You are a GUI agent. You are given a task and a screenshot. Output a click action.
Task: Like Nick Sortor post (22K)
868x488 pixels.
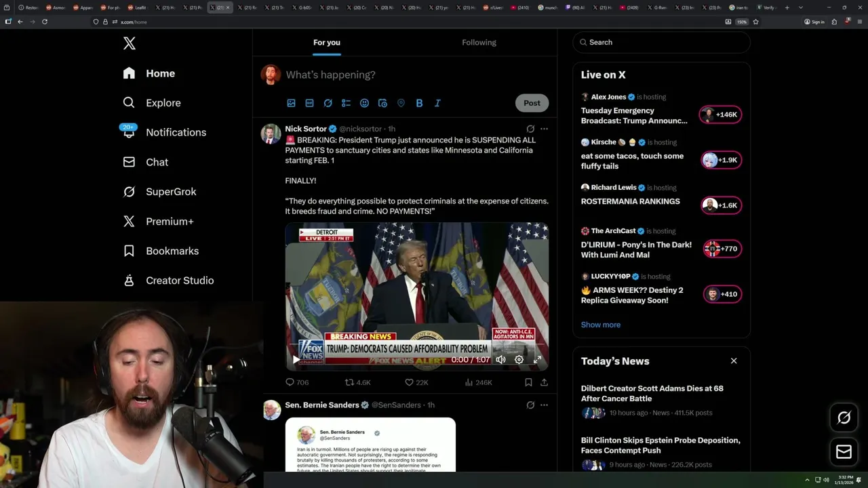pyautogui.click(x=416, y=382)
